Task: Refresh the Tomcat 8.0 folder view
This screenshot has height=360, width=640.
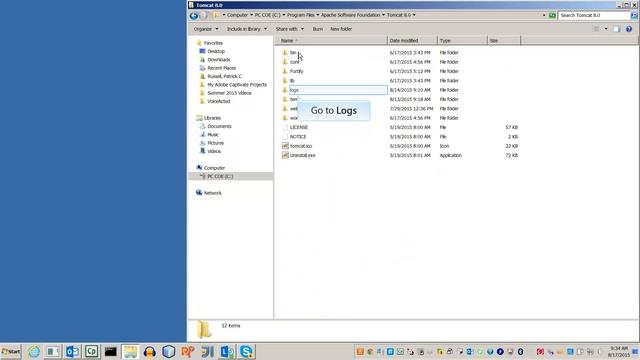Action: click(x=552, y=15)
